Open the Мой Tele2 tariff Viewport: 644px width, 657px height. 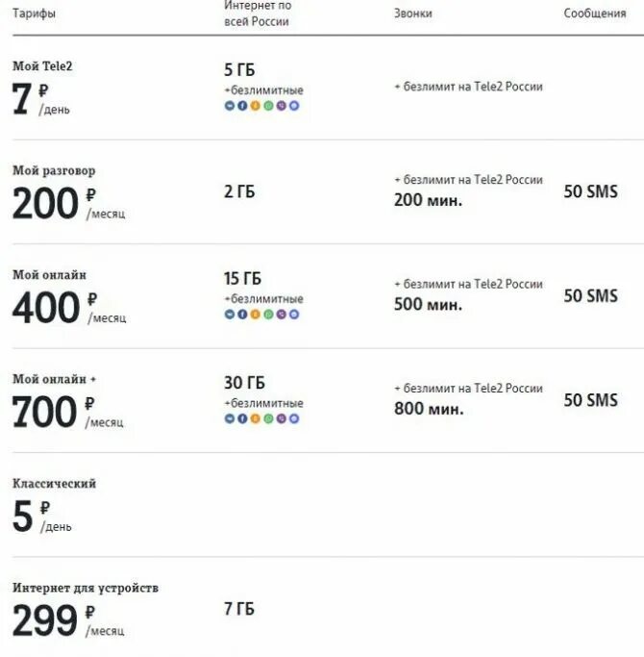[x=42, y=66]
